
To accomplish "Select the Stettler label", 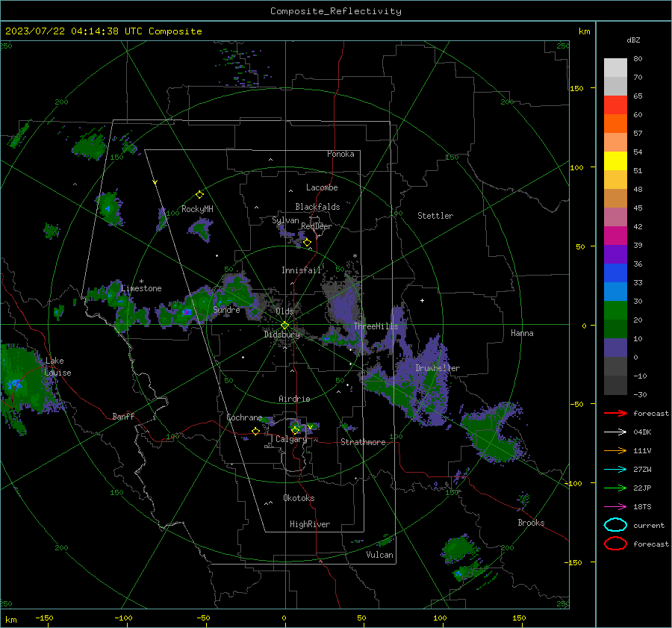I will click(435, 216).
